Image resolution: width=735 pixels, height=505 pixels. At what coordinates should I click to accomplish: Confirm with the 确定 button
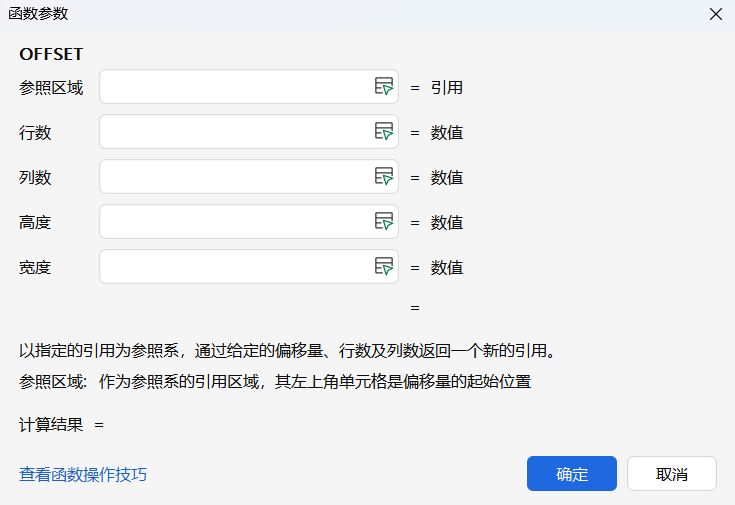(x=572, y=474)
